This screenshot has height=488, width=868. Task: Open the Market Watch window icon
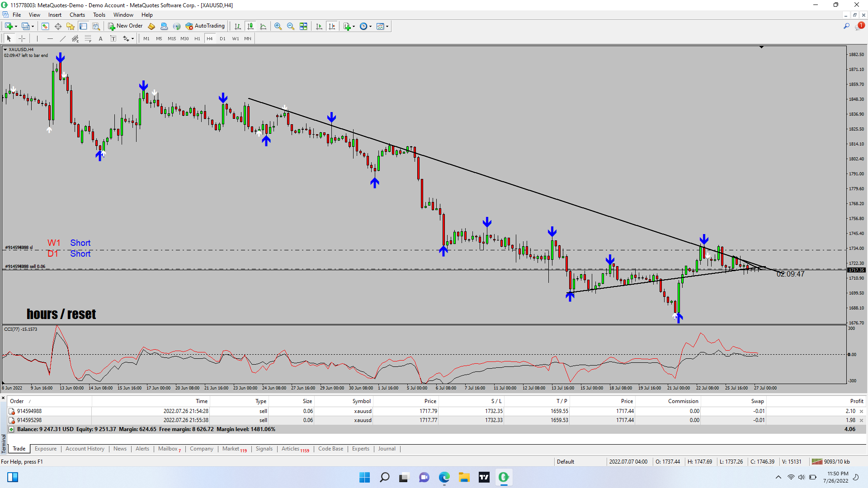point(45,26)
